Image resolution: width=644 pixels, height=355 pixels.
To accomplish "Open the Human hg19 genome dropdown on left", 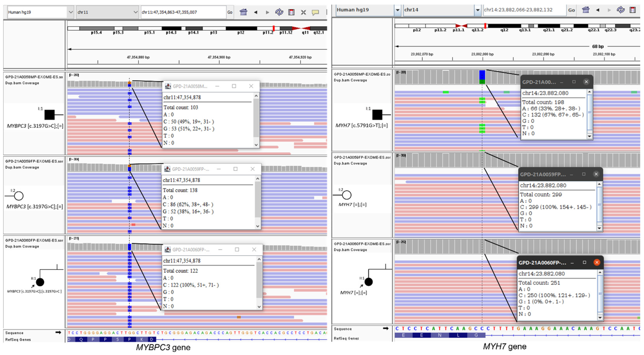I will (x=71, y=12).
